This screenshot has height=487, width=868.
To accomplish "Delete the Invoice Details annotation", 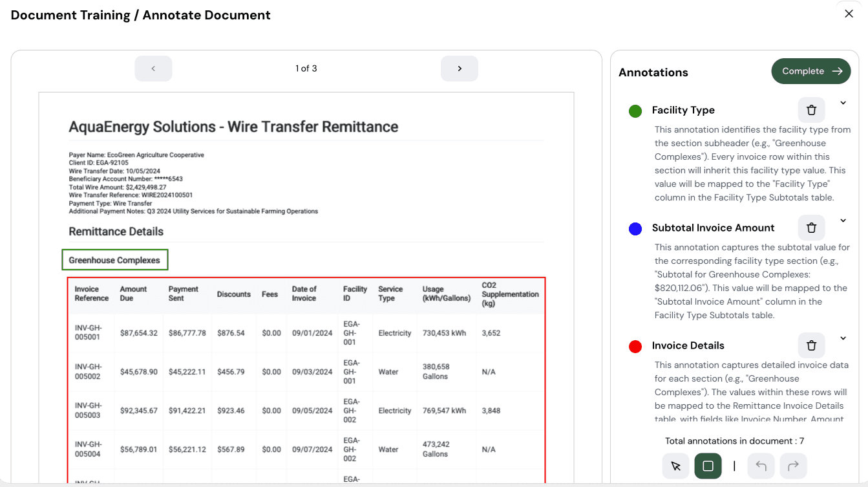I will pos(811,345).
